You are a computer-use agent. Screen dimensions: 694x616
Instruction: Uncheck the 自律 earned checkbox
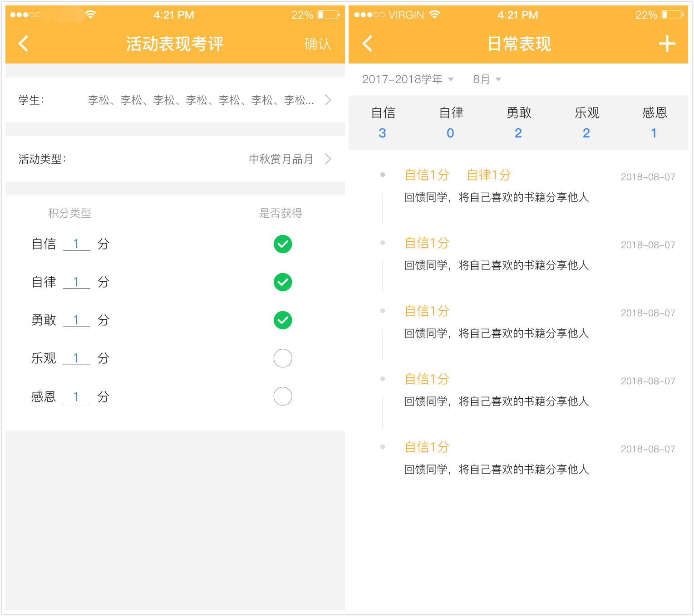coord(283,282)
